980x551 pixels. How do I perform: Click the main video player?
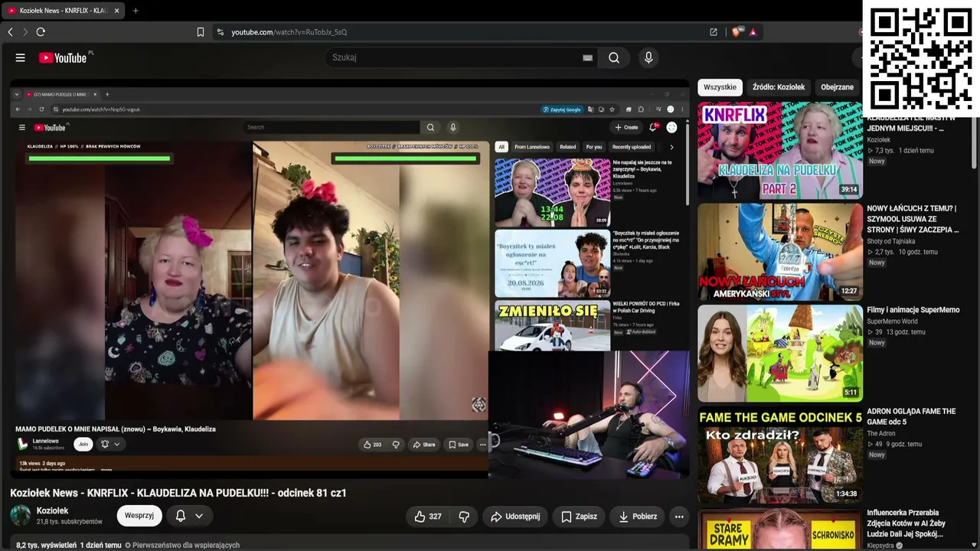click(350, 279)
